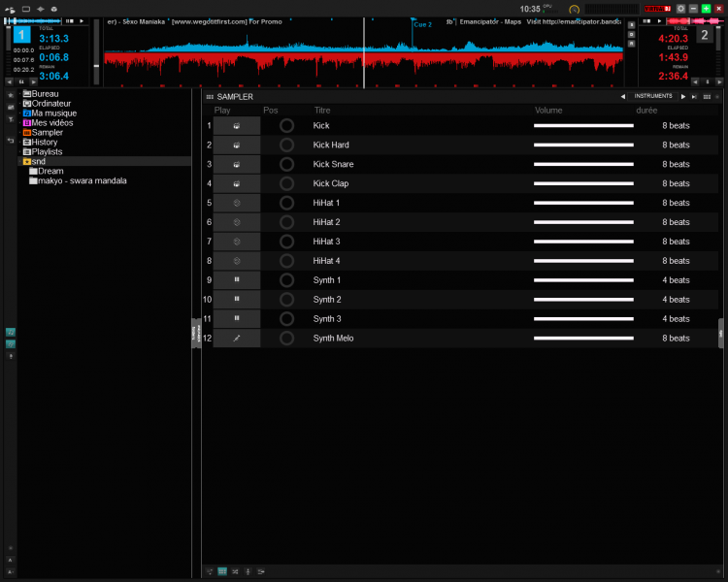Trigger the Kick Hard sample pad
Screen dimensions: 728x582
[237, 145]
